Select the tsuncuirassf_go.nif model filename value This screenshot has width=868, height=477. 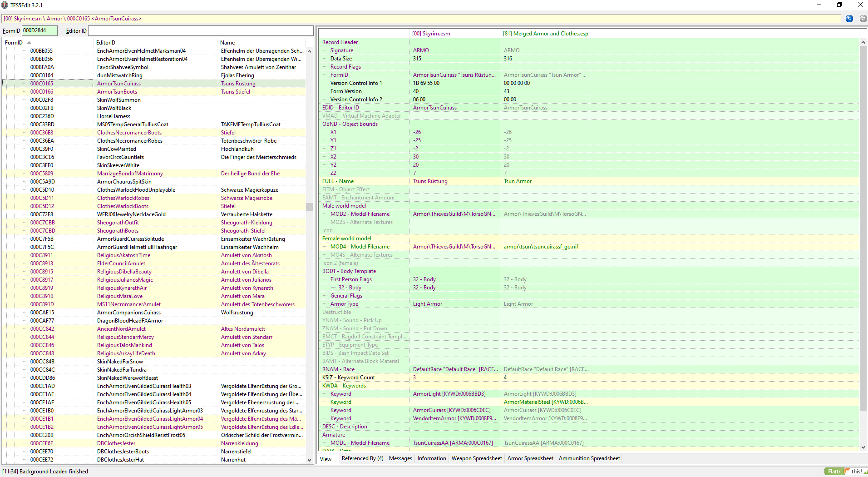(541, 247)
